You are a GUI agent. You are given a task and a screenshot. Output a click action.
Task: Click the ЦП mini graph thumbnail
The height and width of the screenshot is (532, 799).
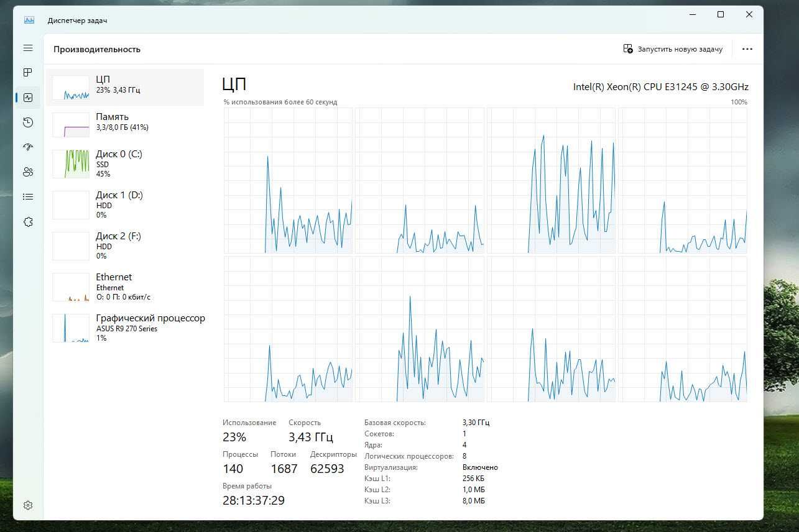(71, 88)
